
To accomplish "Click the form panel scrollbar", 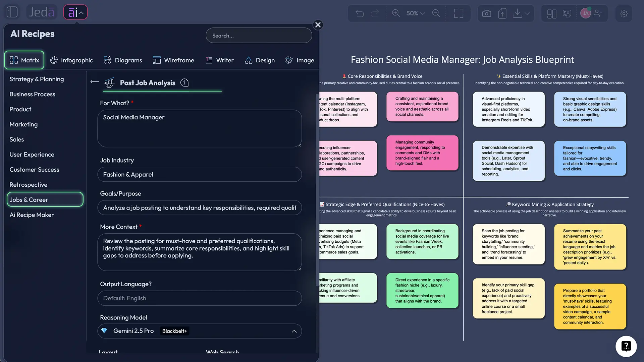I will point(317,190).
